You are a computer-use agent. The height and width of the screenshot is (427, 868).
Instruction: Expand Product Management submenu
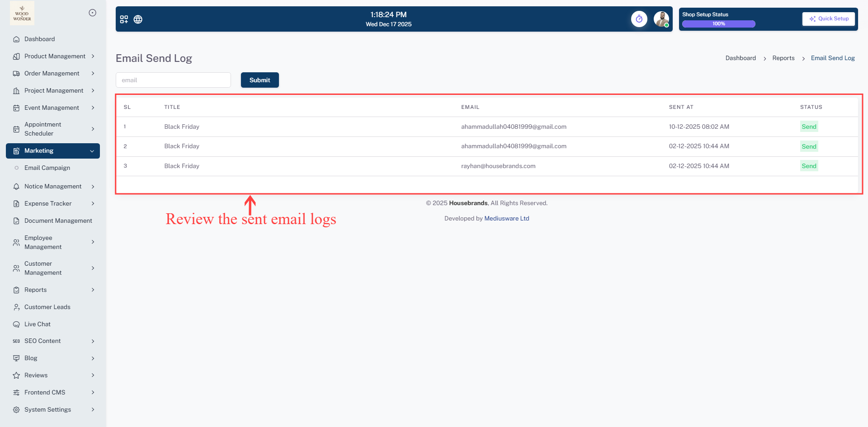[93, 56]
